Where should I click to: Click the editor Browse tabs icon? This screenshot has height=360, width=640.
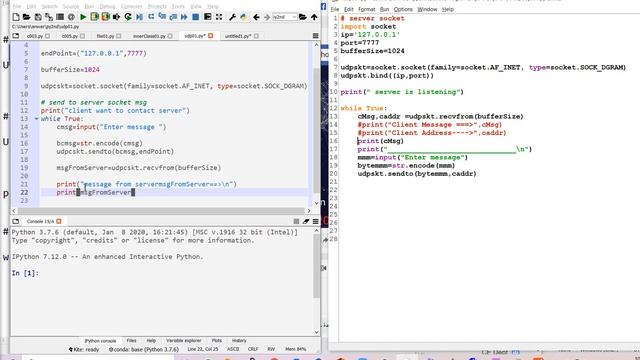click(16, 36)
